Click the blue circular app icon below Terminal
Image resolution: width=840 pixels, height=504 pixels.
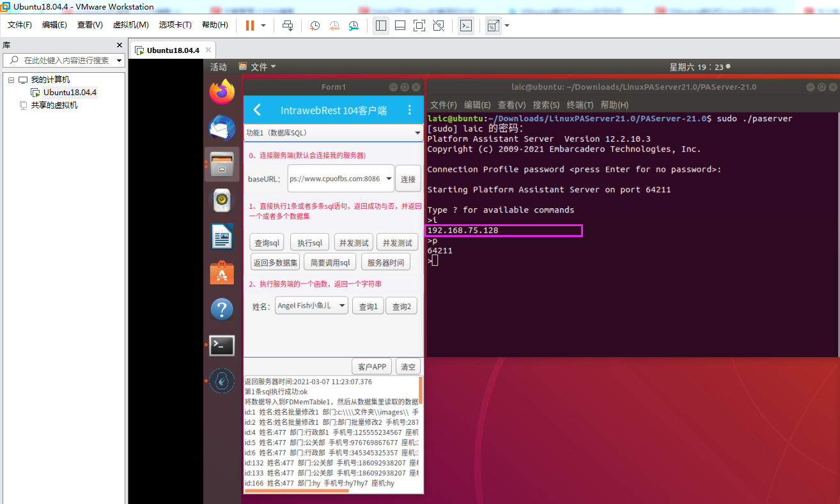(x=222, y=381)
